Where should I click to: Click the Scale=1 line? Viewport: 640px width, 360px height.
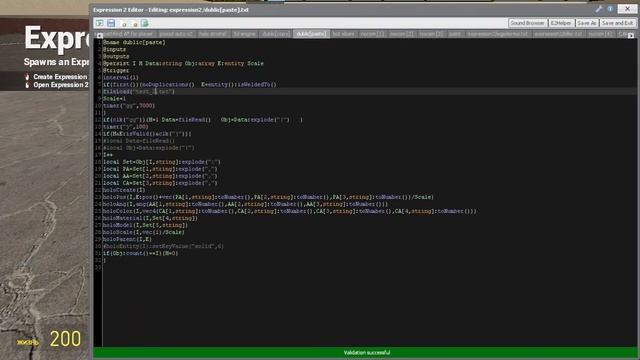(114, 99)
